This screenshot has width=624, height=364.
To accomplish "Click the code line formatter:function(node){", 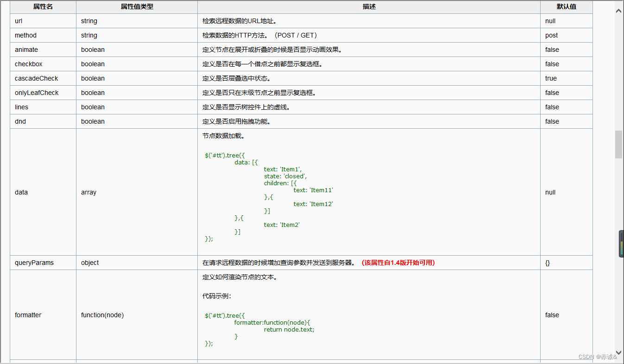I will (x=272, y=323).
